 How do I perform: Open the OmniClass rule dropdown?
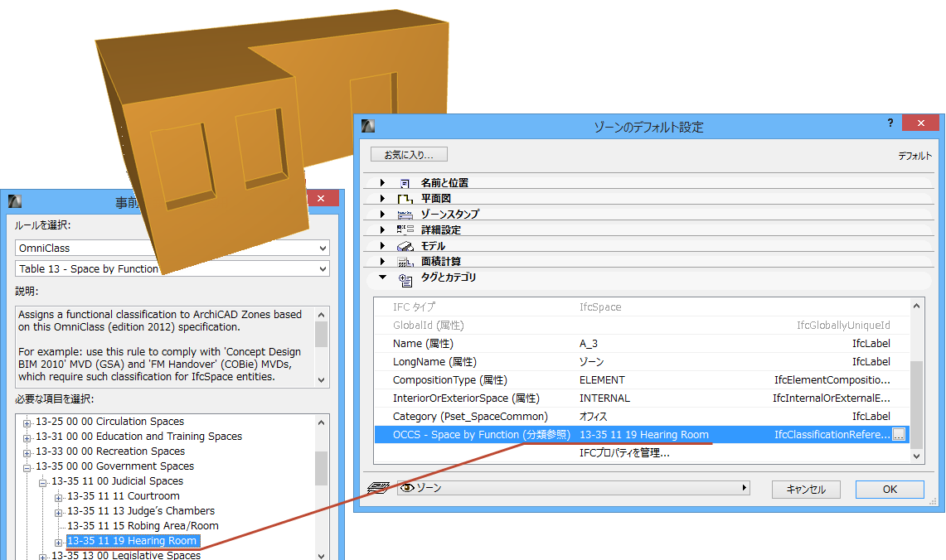(x=323, y=249)
